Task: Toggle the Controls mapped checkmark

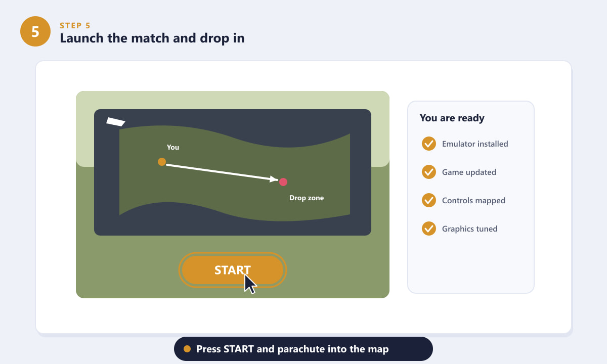Action: pos(429,200)
